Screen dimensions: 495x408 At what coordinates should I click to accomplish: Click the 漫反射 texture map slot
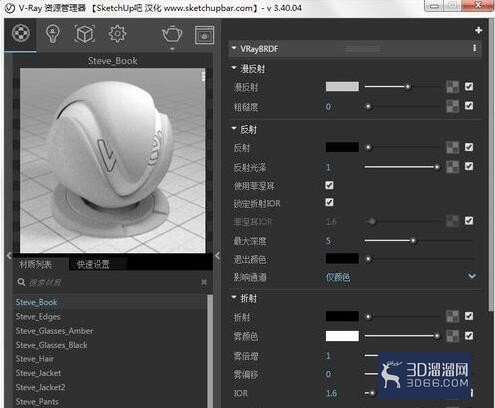pos(453,87)
